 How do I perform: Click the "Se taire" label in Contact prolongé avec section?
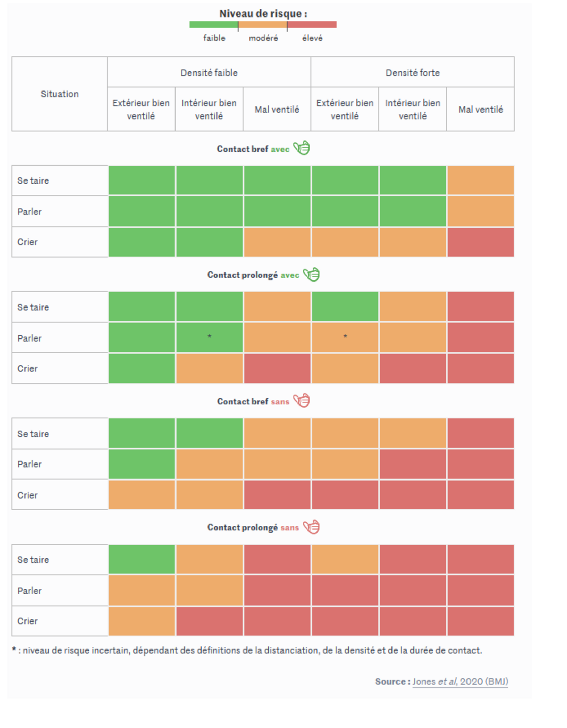[33, 307]
